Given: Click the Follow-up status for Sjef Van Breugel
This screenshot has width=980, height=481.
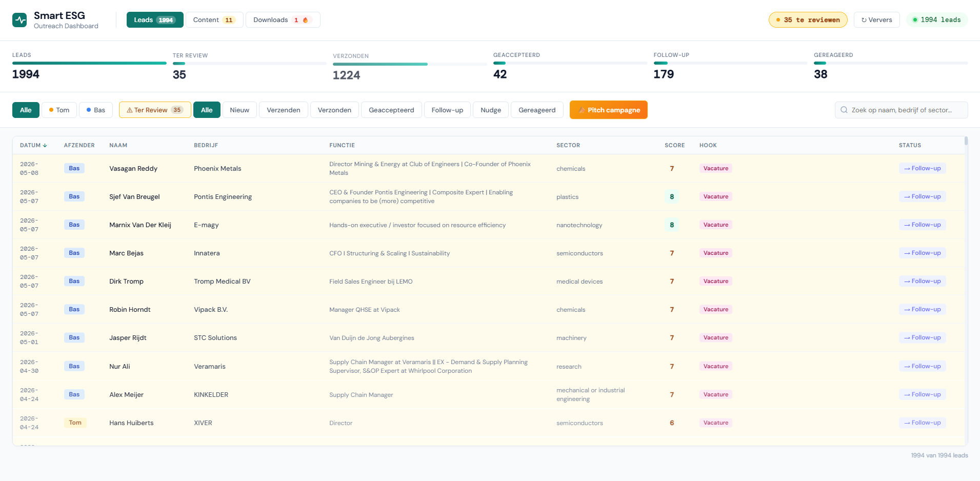Looking at the screenshot, I should click(x=922, y=196).
